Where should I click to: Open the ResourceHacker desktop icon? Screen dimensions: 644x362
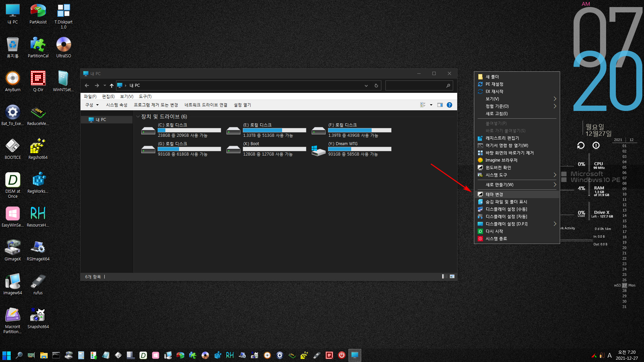38,217
